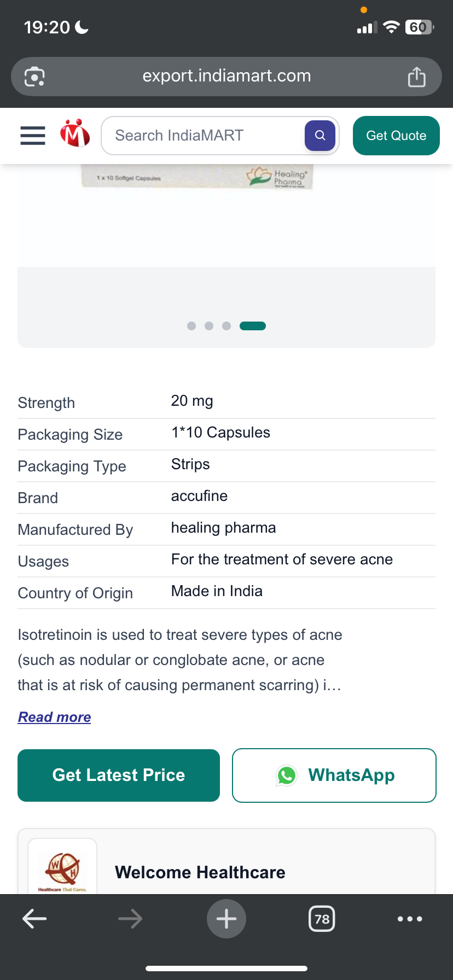Expand description with Read more
The image size is (453, 980).
pos(54,717)
